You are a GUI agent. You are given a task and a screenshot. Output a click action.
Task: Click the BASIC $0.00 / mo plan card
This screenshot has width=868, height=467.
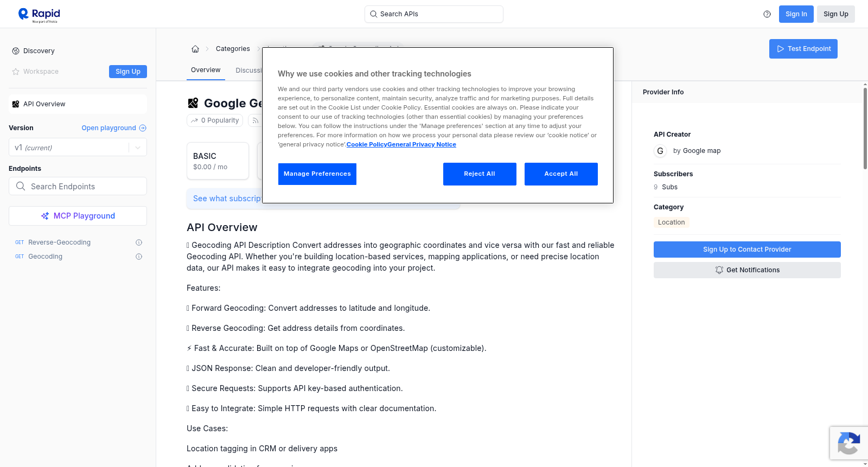[x=218, y=161]
